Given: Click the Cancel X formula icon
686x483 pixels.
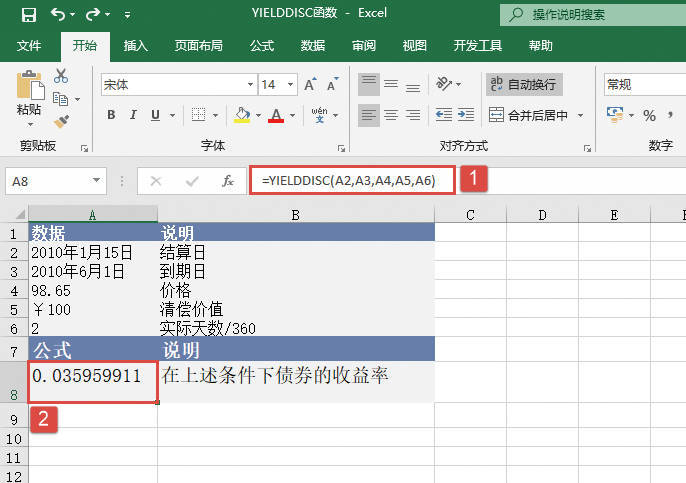Looking at the screenshot, I should click(x=156, y=181).
